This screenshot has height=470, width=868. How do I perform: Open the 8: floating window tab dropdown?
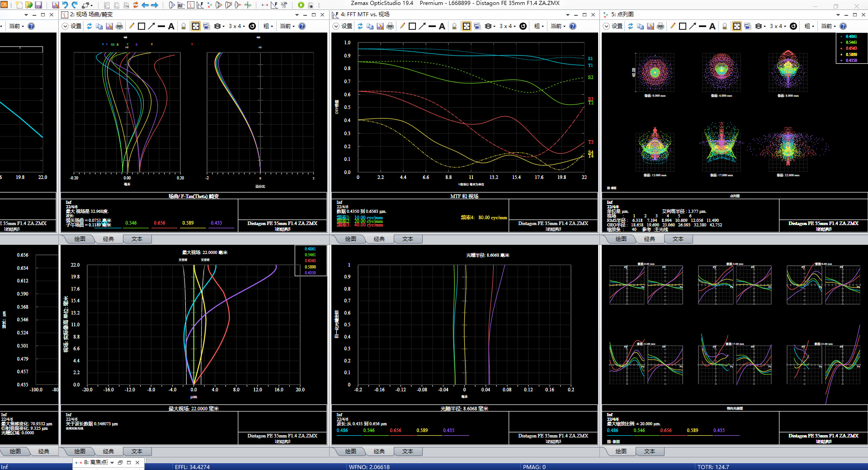pyautogui.click(x=112, y=462)
